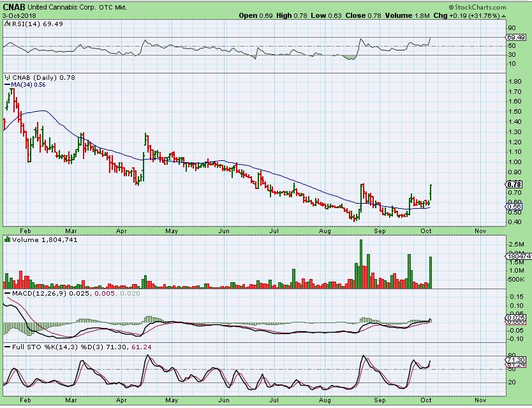Click the MACD 0.025 right axis tag

513,317
